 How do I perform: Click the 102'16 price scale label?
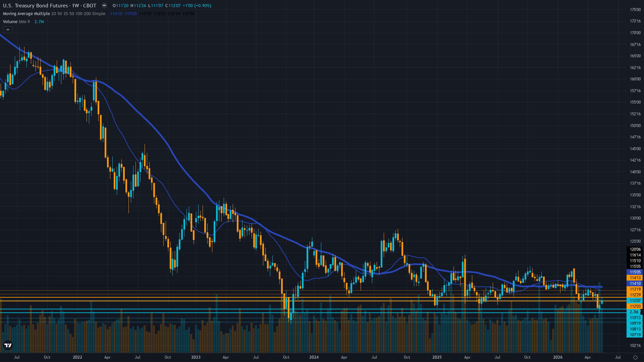(635, 346)
